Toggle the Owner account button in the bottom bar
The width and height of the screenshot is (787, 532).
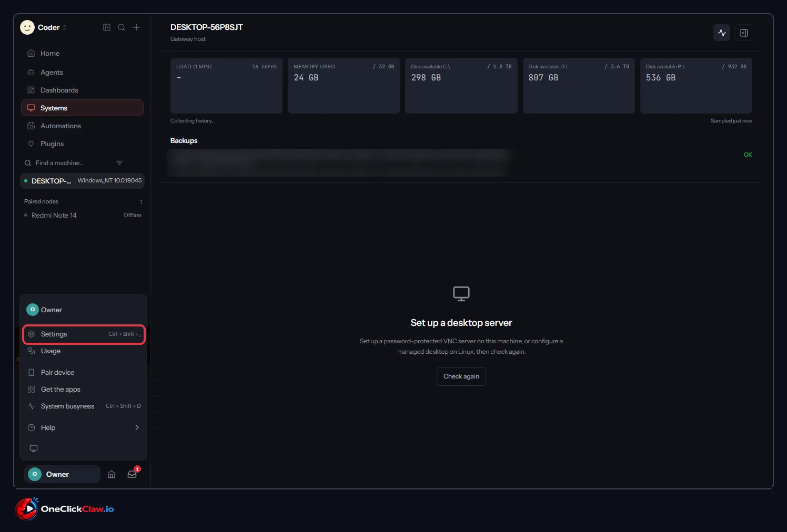tap(62, 474)
